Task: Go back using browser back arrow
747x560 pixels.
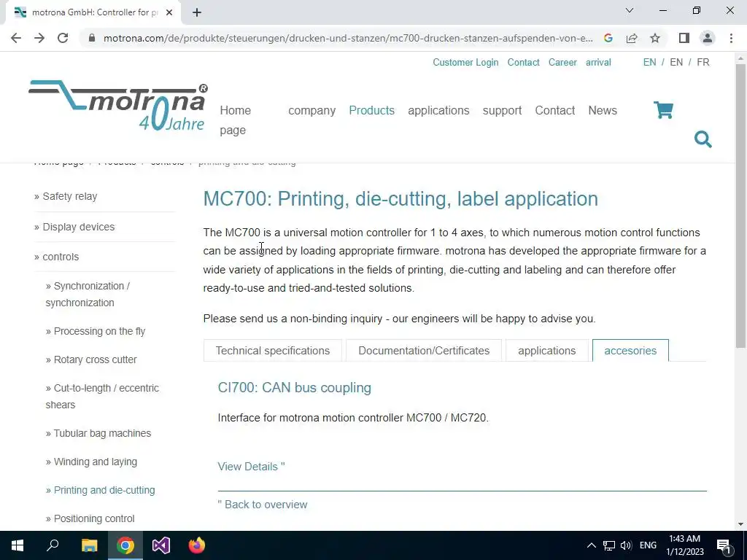Action: [x=16, y=38]
